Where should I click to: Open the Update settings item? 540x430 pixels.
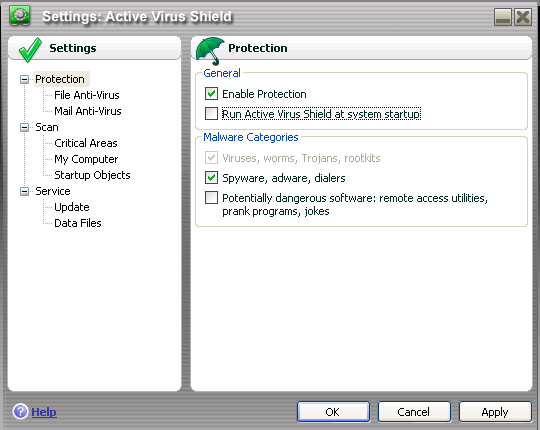(x=72, y=207)
